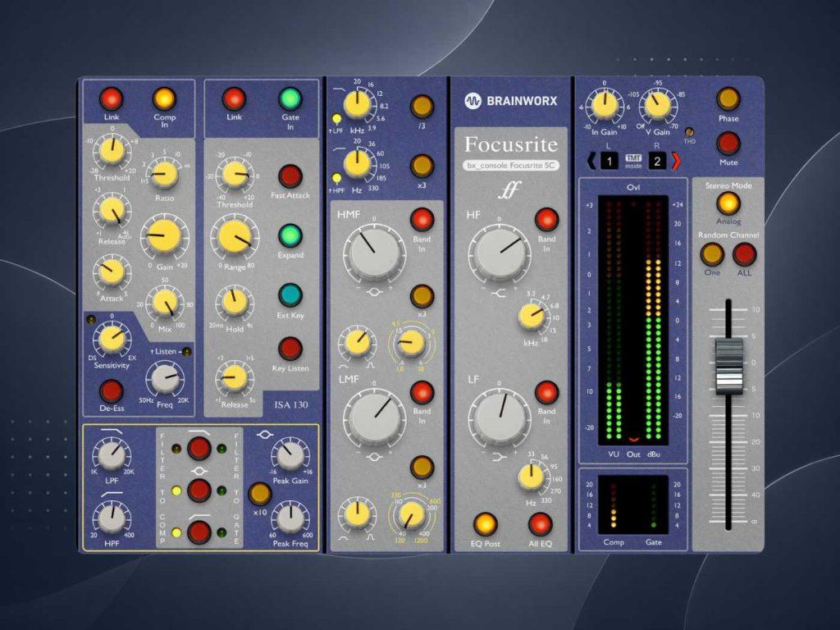
Task: Go to next channel with red arrow
Action: (x=675, y=161)
